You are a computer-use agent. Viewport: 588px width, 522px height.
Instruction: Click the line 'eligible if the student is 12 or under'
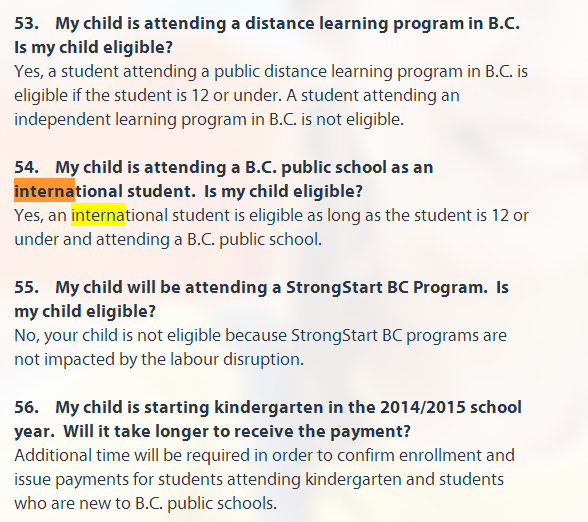148,95
